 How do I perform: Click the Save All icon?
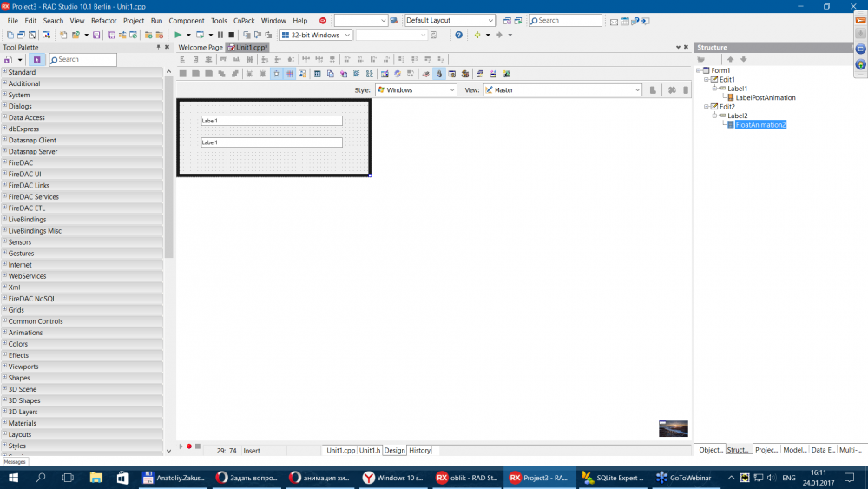point(112,35)
